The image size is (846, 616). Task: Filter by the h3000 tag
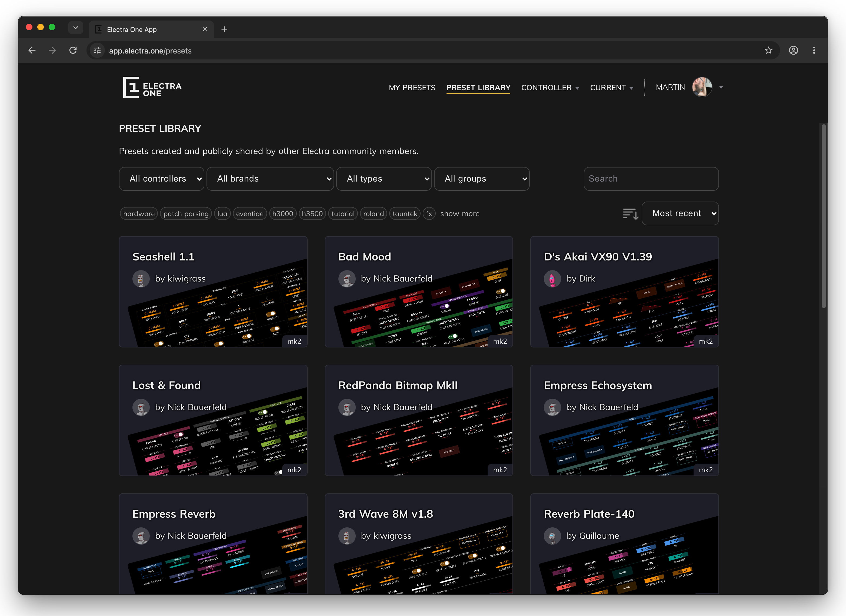283,214
